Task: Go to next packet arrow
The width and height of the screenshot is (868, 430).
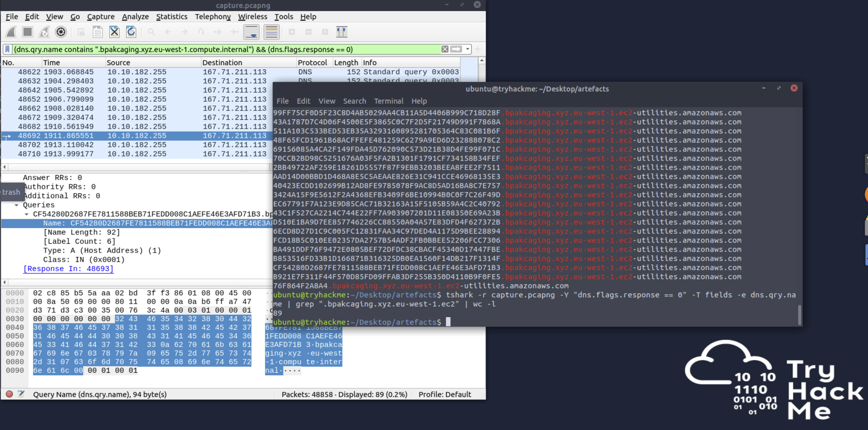Action: (185, 32)
